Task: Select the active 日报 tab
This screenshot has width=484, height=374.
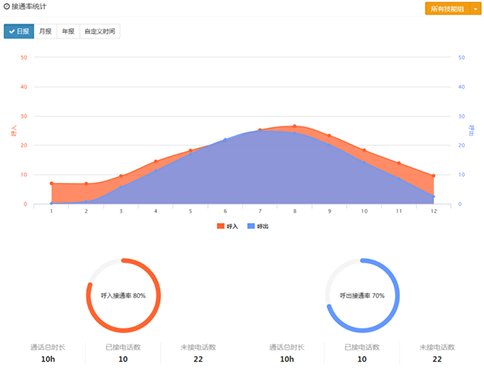Action: click(x=19, y=31)
